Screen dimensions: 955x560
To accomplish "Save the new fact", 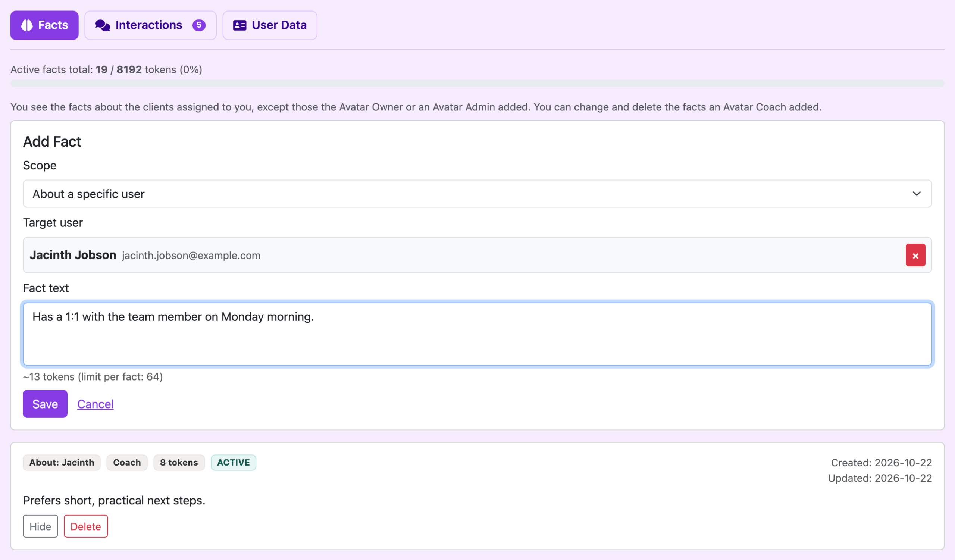I will coord(45,404).
